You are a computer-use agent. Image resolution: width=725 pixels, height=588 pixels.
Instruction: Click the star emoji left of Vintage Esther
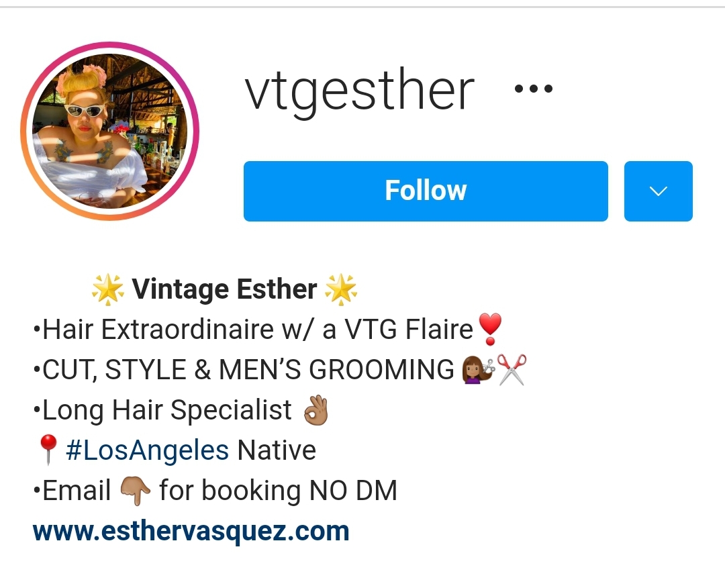[x=107, y=290]
